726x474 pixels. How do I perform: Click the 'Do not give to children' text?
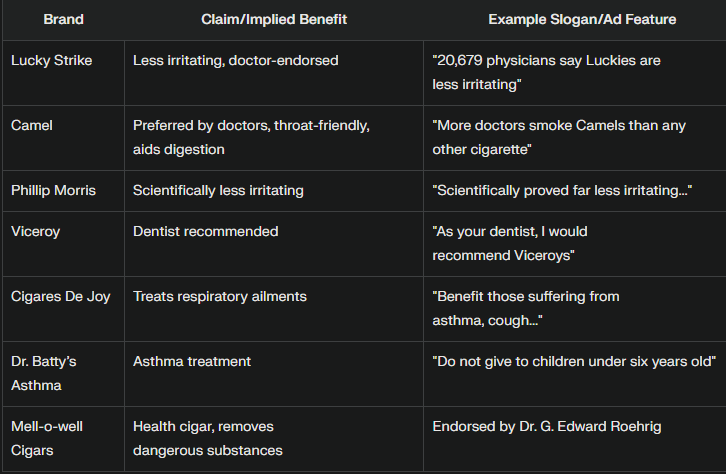(574, 362)
